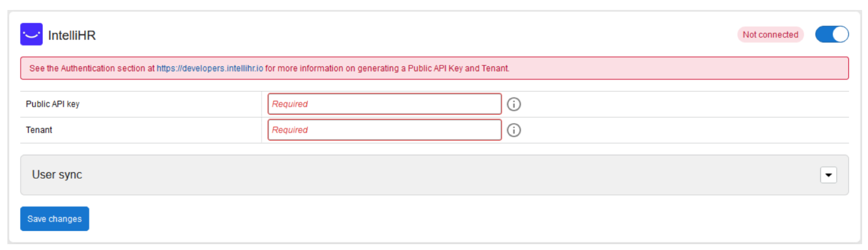The image size is (868, 250).
Task: Click "See the Authentication section" banner text
Action: 91,69
